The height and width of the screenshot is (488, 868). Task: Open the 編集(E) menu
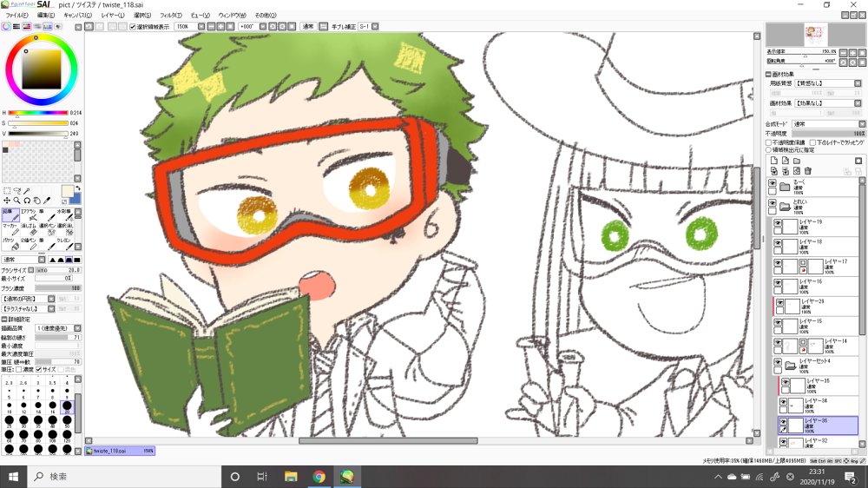(x=46, y=15)
